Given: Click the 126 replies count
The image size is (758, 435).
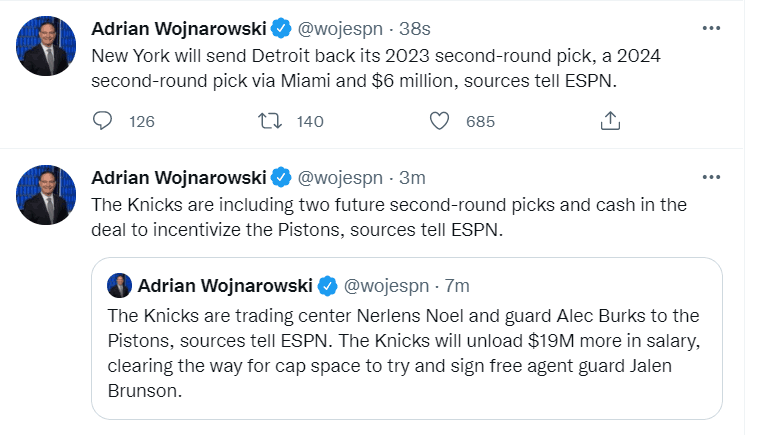Looking at the screenshot, I should tap(142, 121).
